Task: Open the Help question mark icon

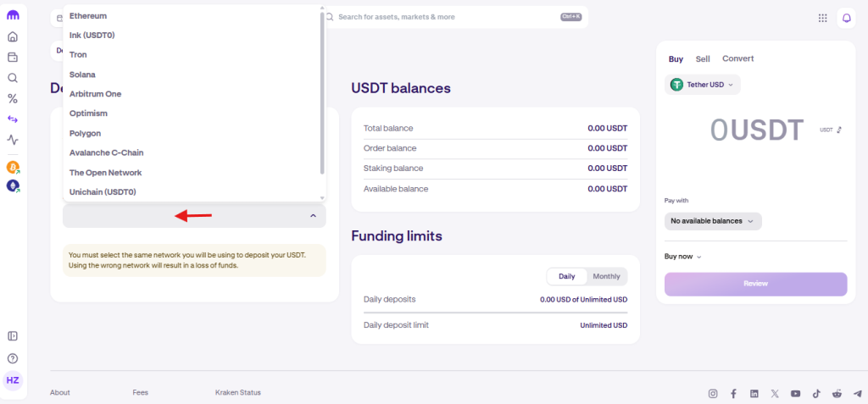Action: point(13,358)
